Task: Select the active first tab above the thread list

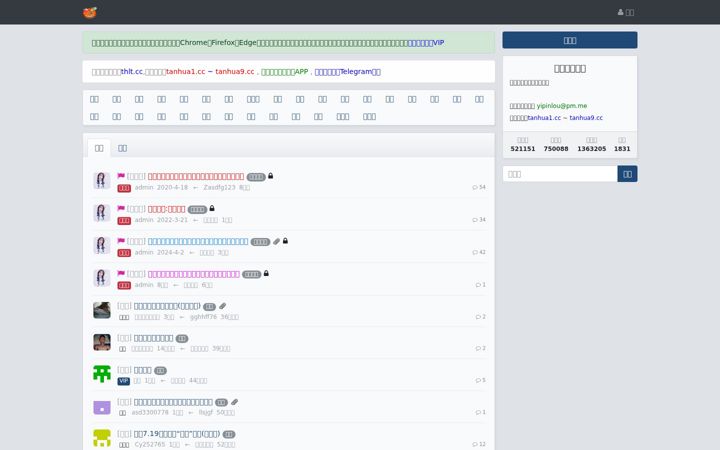Action: [x=99, y=148]
